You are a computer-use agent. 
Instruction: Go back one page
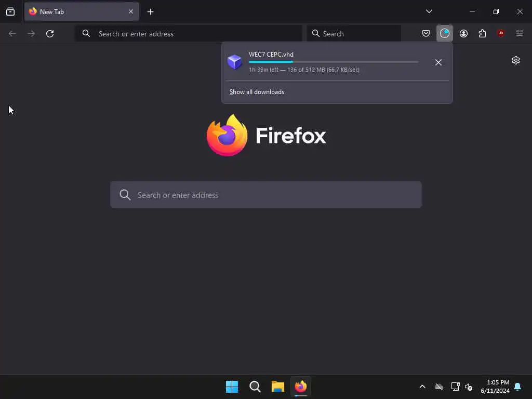pos(12,34)
